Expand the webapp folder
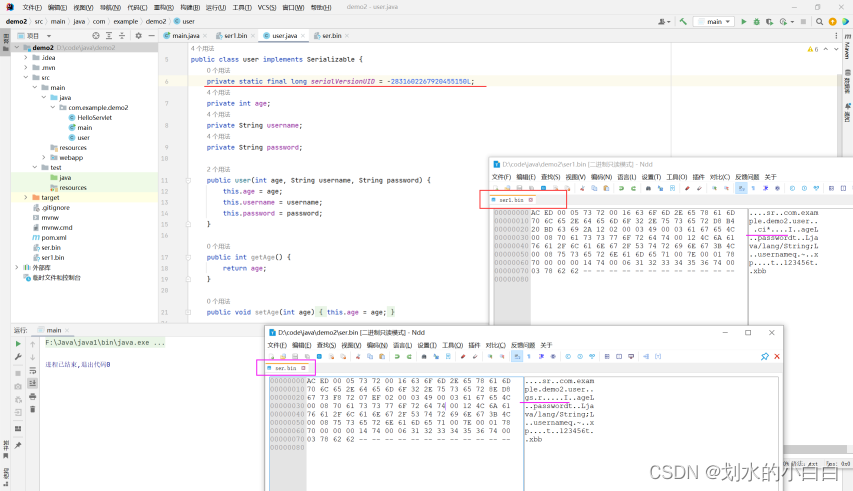Screen dimensions: 853x491 pyautogui.click(x=44, y=158)
